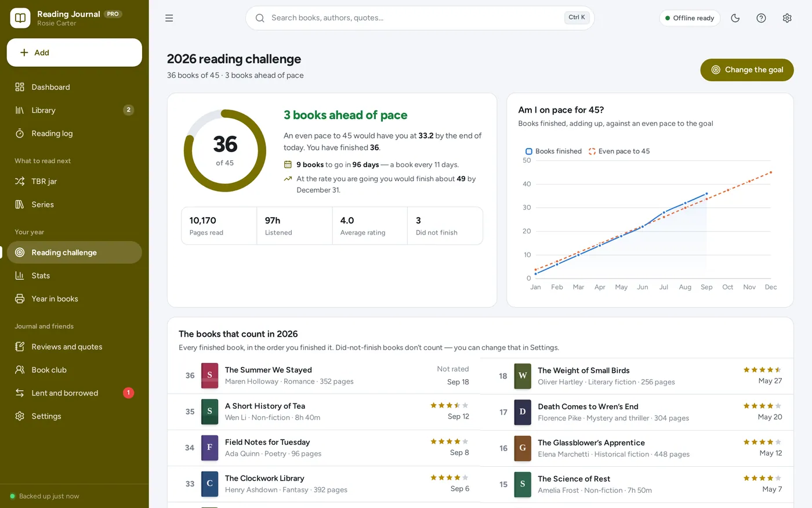Viewport: 812px width, 508px height.
Task: Open The Science of Rest title
Action: tap(574, 479)
